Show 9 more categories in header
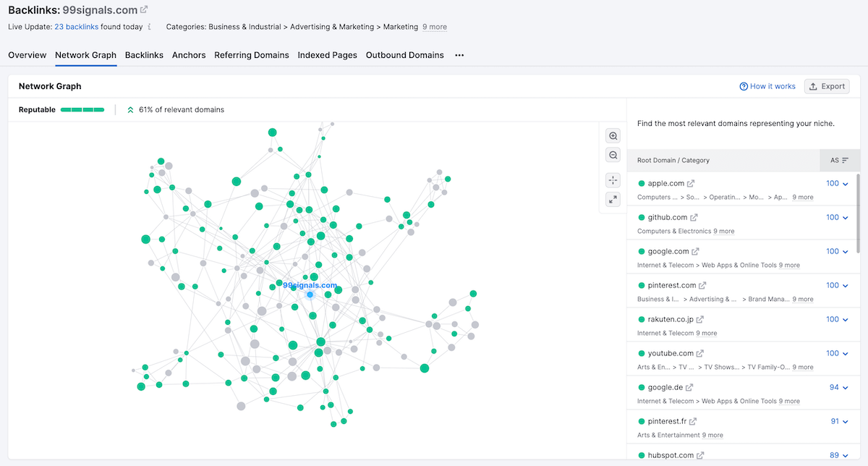The width and height of the screenshot is (868, 466). [x=435, y=27]
